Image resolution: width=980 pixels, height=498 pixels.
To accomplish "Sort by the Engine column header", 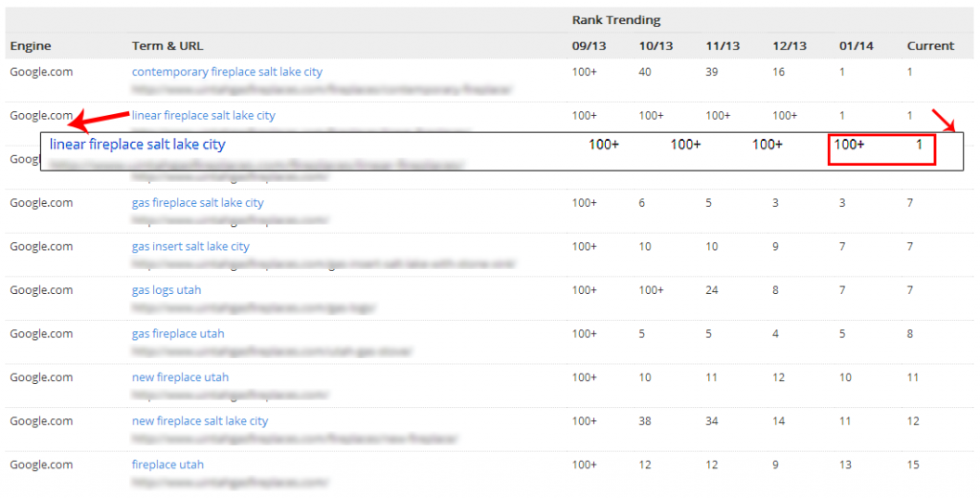I will [x=31, y=46].
